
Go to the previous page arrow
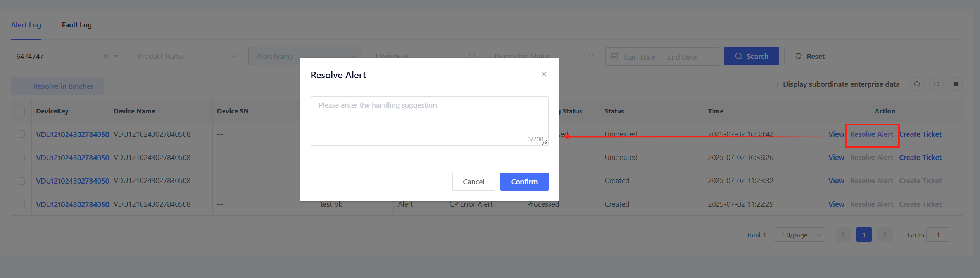[843, 235]
